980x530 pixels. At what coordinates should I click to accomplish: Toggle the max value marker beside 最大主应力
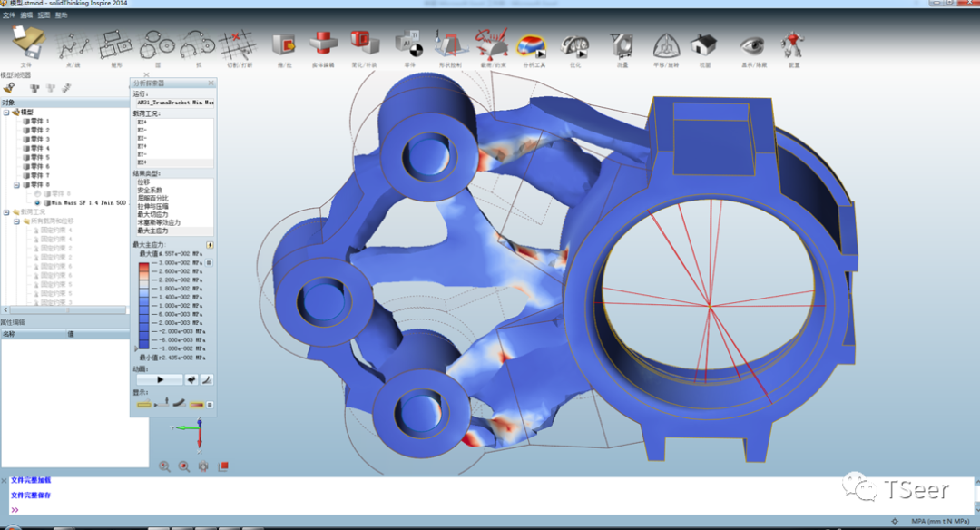tap(209, 243)
